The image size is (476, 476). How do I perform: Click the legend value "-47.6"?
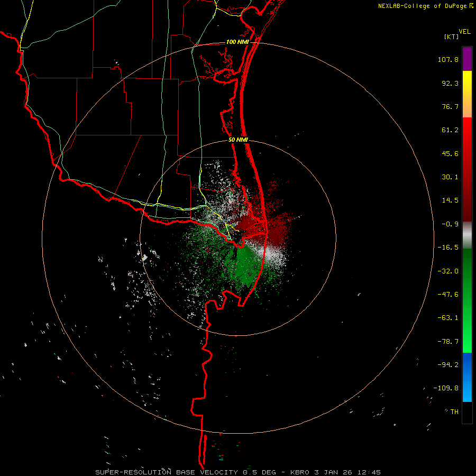[448, 295]
